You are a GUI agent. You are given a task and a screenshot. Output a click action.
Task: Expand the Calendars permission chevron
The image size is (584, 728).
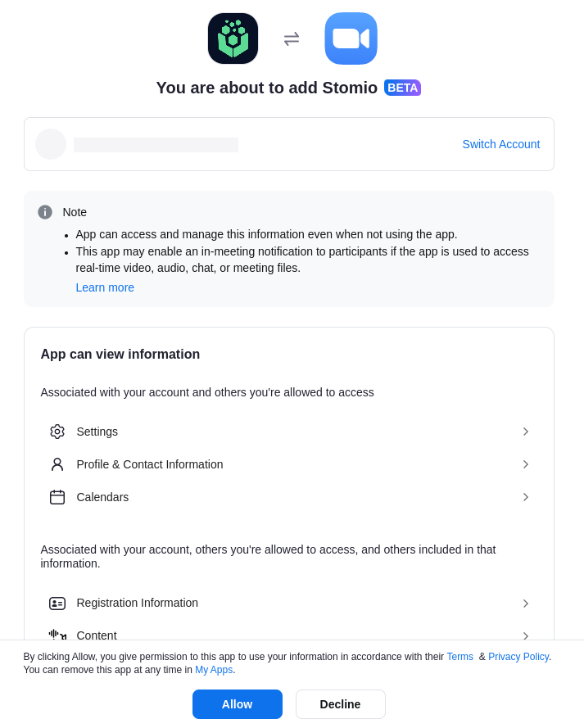click(x=526, y=497)
